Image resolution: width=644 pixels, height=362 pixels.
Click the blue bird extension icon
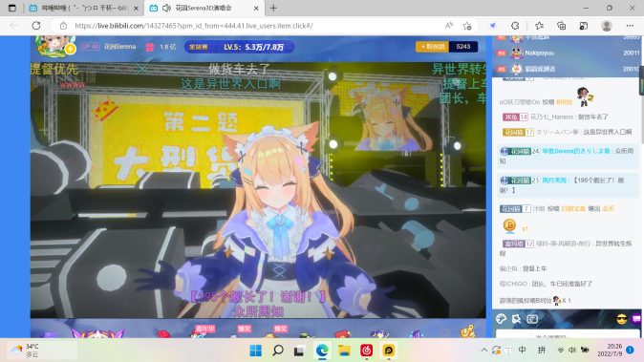click(x=493, y=26)
